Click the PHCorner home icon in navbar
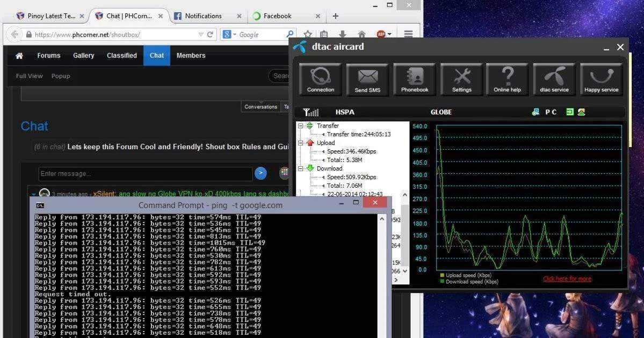 click(19, 56)
